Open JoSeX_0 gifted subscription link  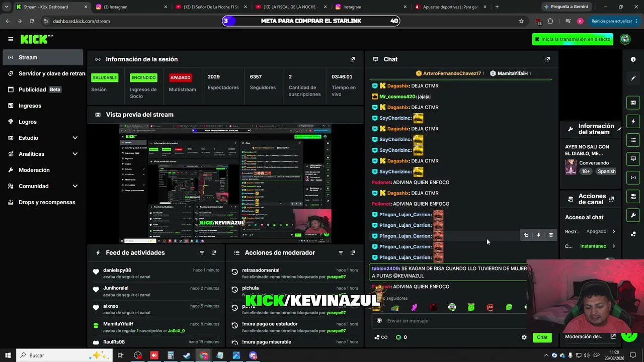176,331
